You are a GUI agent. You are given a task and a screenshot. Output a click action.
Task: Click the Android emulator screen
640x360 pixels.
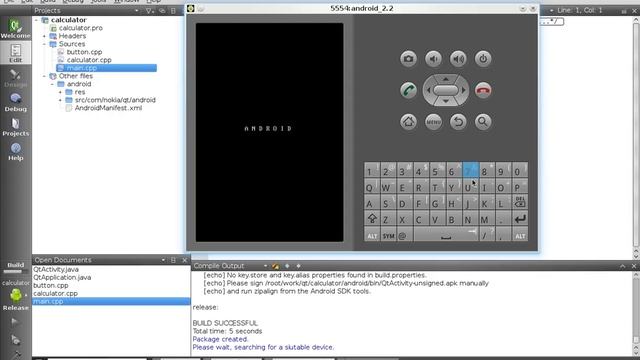click(x=269, y=132)
